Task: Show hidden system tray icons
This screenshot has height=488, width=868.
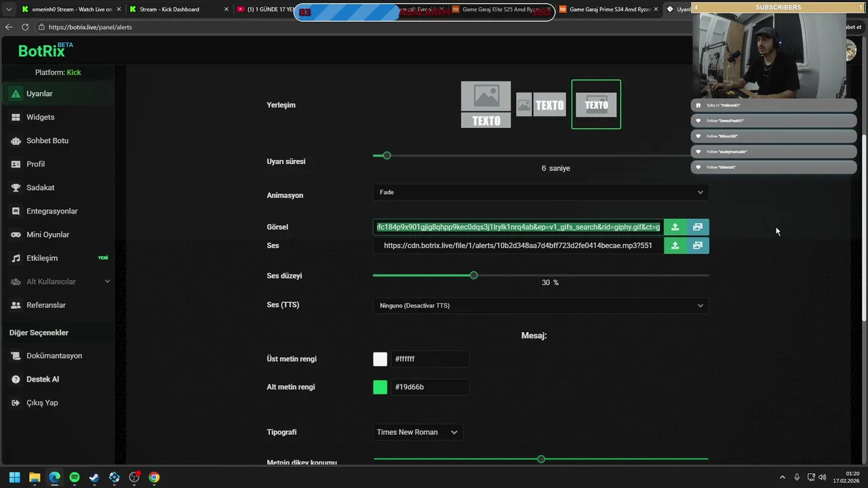Action: (x=782, y=477)
